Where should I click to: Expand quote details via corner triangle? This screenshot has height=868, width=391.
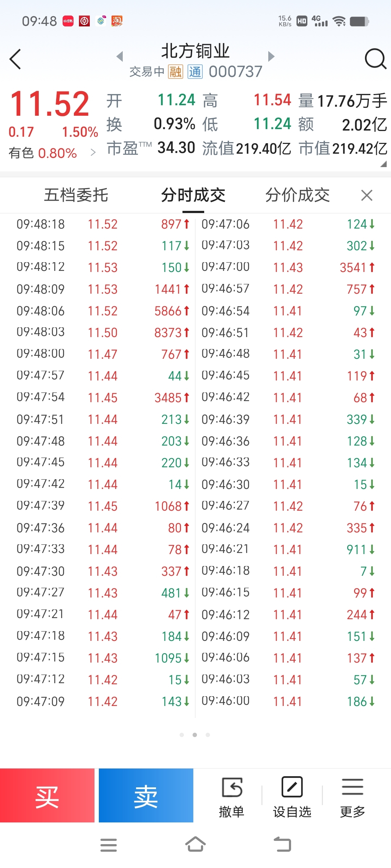pos(383,164)
